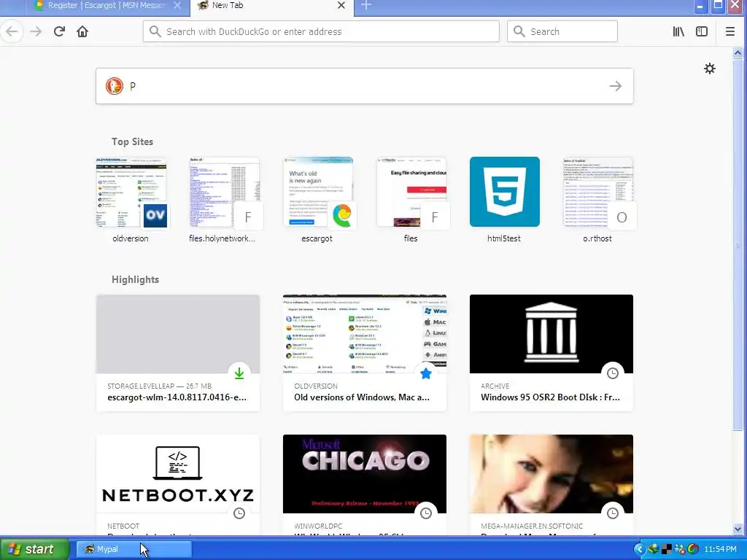
Task: Open Microsoft Chicago winworldpc highlight
Action: 365,485
